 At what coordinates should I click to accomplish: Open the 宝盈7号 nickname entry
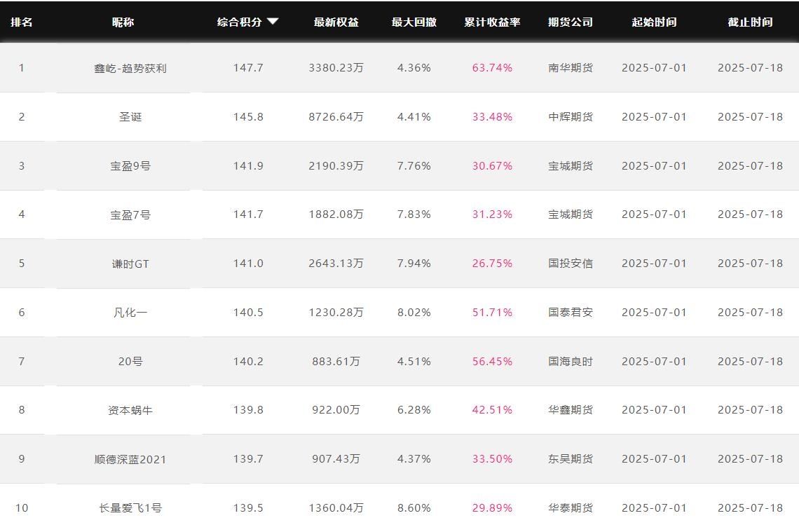pos(130,215)
